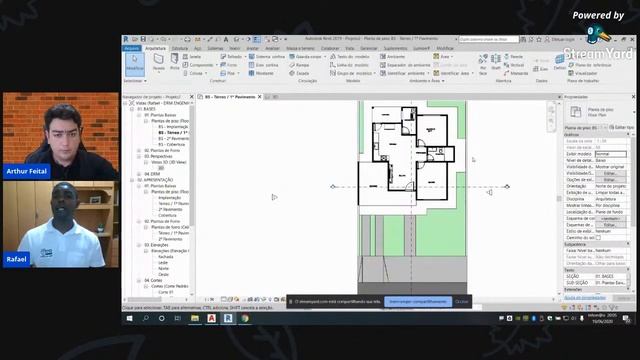This screenshot has width=640, height=360.
Task: Select the Plano de referência tool
Action: point(589,65)
